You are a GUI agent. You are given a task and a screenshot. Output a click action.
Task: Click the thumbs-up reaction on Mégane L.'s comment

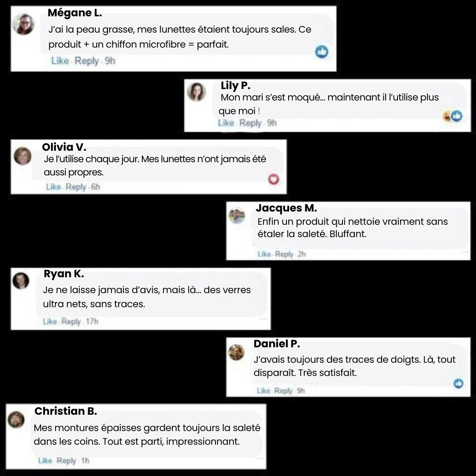coord(322,52)
